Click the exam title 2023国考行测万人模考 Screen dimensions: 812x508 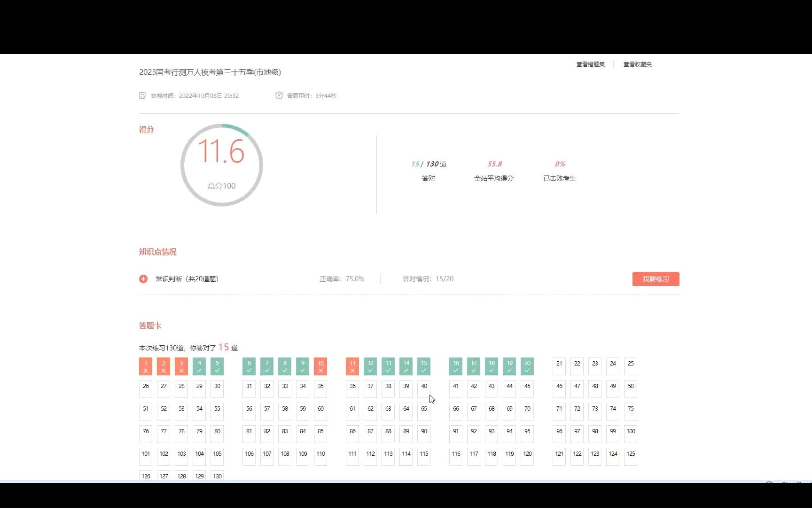click(x=210, y=72)
